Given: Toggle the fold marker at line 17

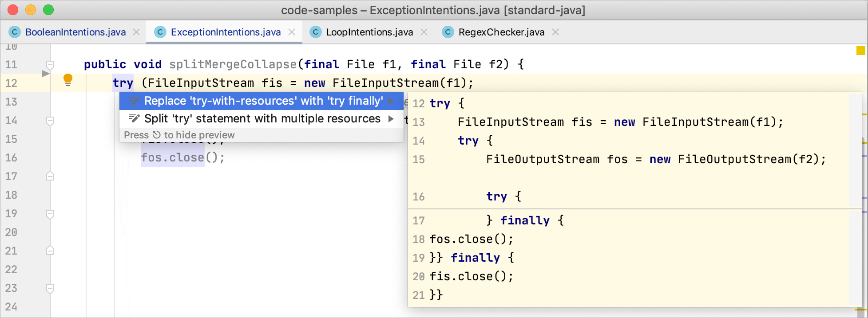Looking at the screenshot, I should [x=50, y=176].
